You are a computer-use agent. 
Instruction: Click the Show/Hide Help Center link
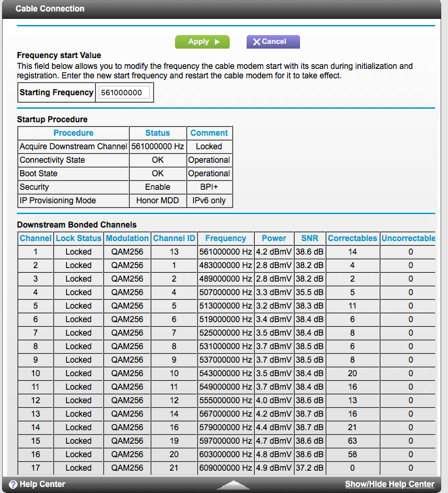[x=389, y=484]
